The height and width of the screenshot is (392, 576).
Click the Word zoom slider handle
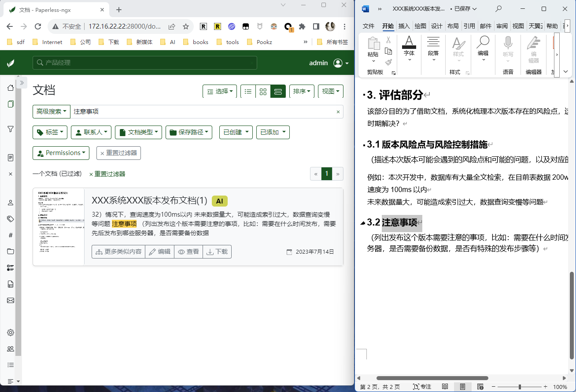point(520,387)
